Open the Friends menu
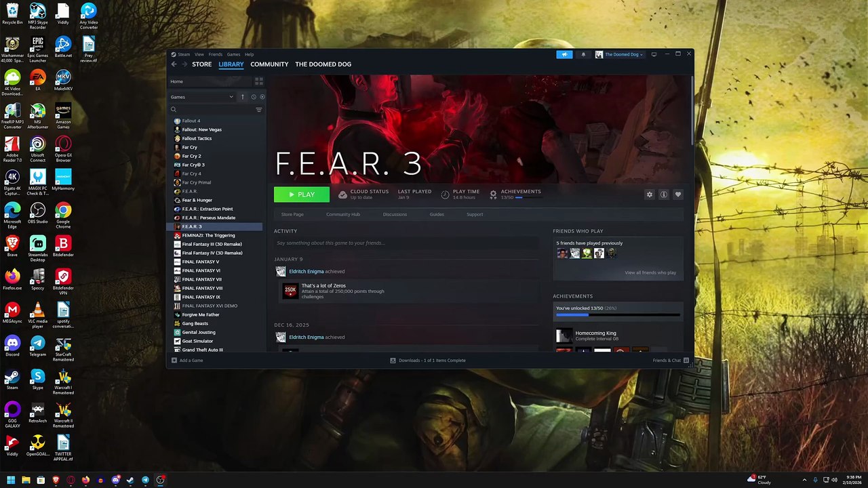The width and height of the screenshot is (868, 488). click(x=215, y=54)
